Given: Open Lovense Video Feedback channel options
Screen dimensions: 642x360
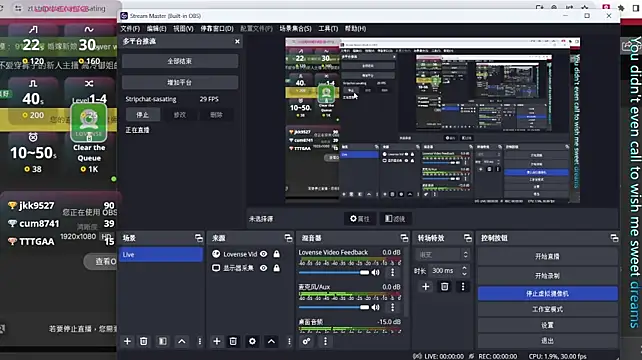Looking at the screenshot, I should 393,272.
